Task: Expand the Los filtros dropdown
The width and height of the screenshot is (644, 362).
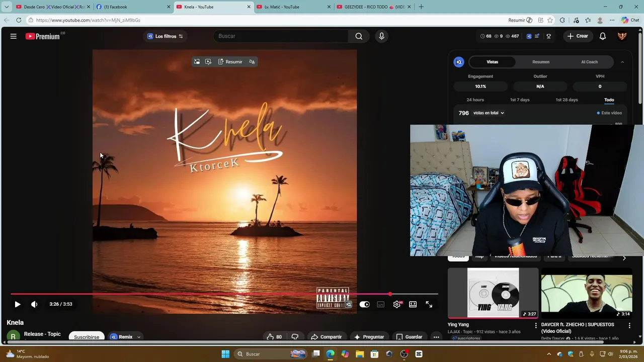Action: pos(165,36)
